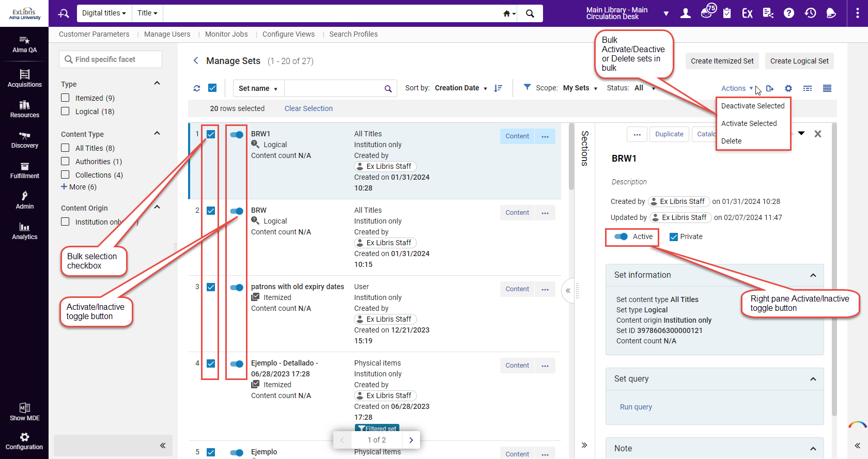Check the Collections facet checkbox
868x459 pixels.
65,175
